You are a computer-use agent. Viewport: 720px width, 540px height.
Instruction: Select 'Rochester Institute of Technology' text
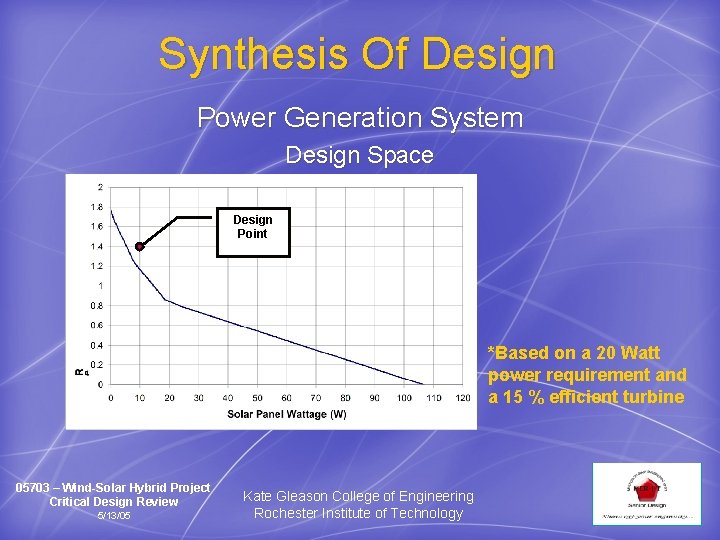pos(358,513)
